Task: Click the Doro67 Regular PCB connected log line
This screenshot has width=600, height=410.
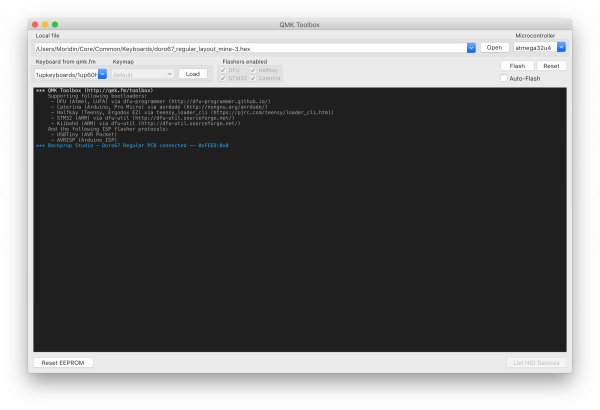Action: (132, 145)
